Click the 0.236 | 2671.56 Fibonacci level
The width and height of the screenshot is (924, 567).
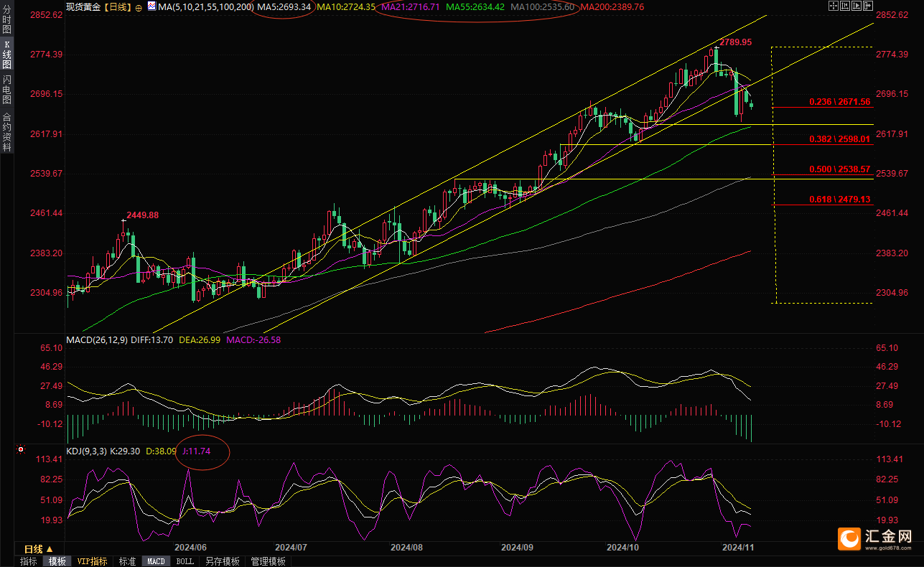840,102
